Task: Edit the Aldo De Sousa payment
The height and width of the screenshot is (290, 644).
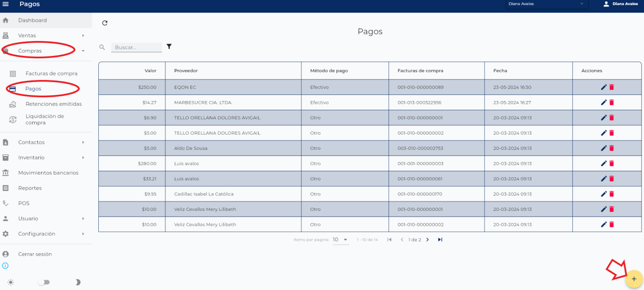Action: (604, 148)
